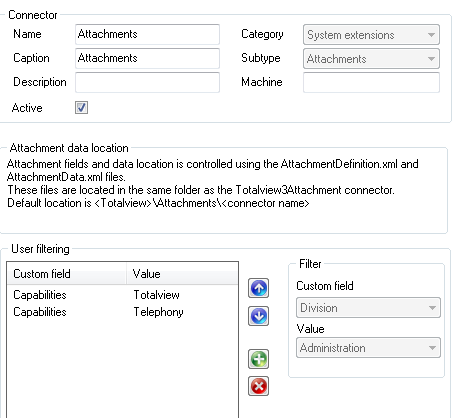This screenshot has width=462, height=418.
Task: Click the Machine input field
Action: click(371, 82)
